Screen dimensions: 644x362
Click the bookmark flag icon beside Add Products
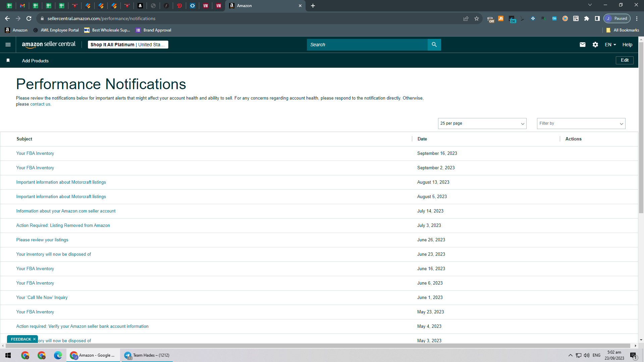click(8, 60)
